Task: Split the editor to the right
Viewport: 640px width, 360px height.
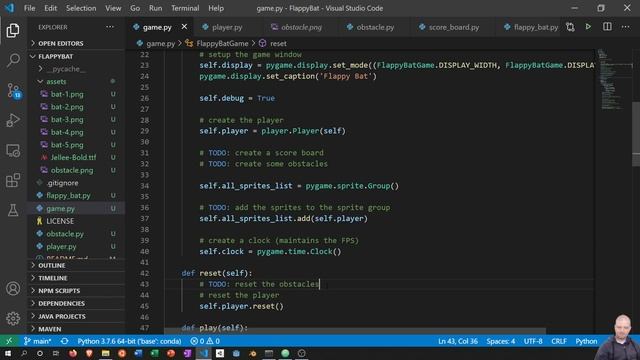Action: (x=607, y=27)
